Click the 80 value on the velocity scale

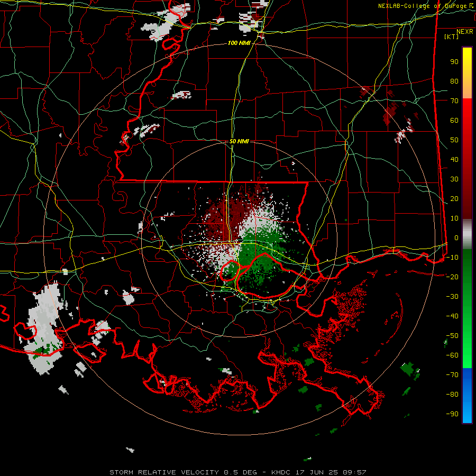454,81
